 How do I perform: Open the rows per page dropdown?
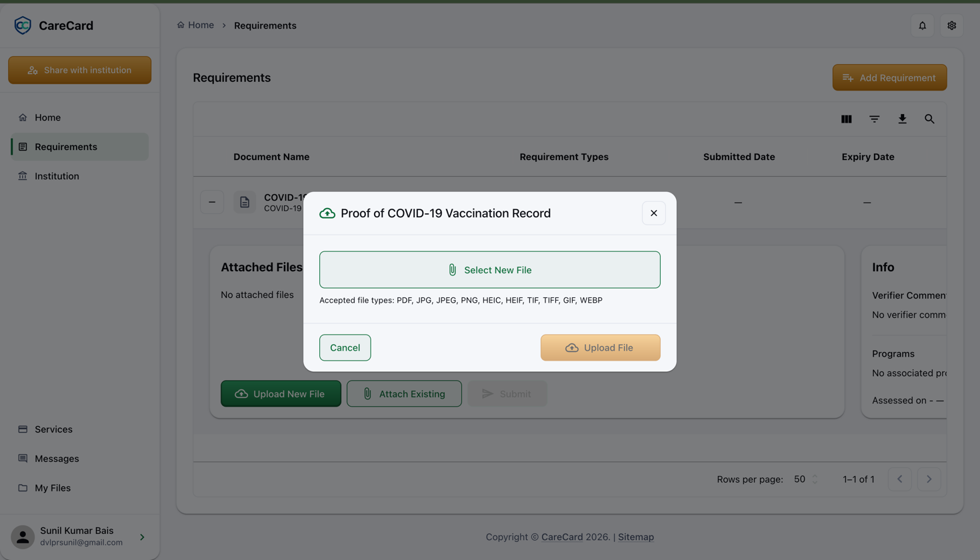805,479
